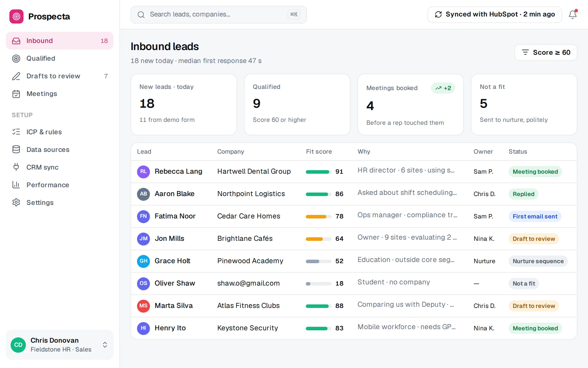Click the Owner column header
Screen dimensions: 588x368
pos(483,152)
